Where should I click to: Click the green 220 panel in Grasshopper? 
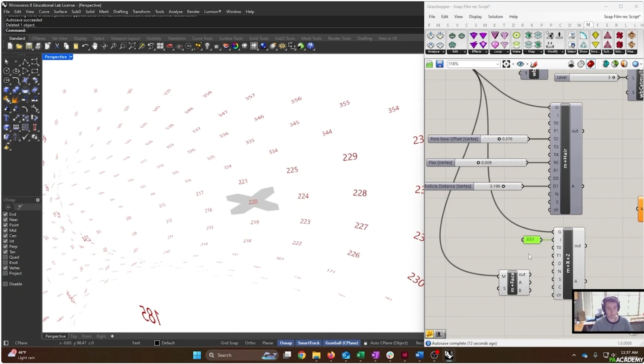(531, 239)
